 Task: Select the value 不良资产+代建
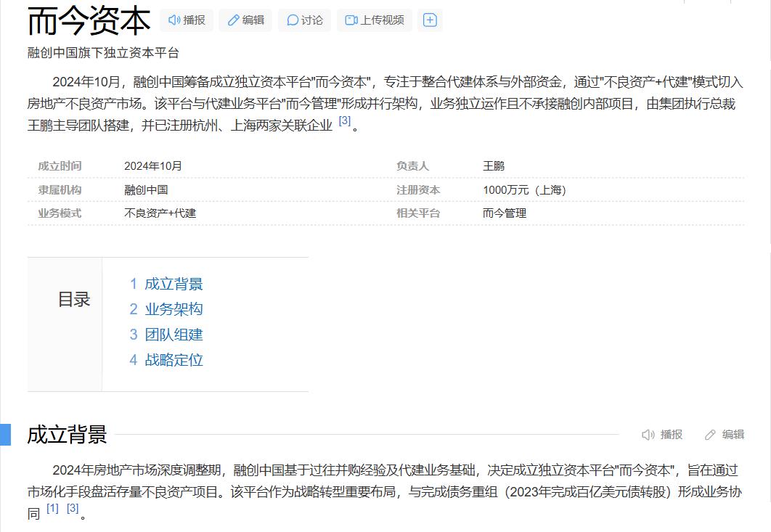[160, 213]
